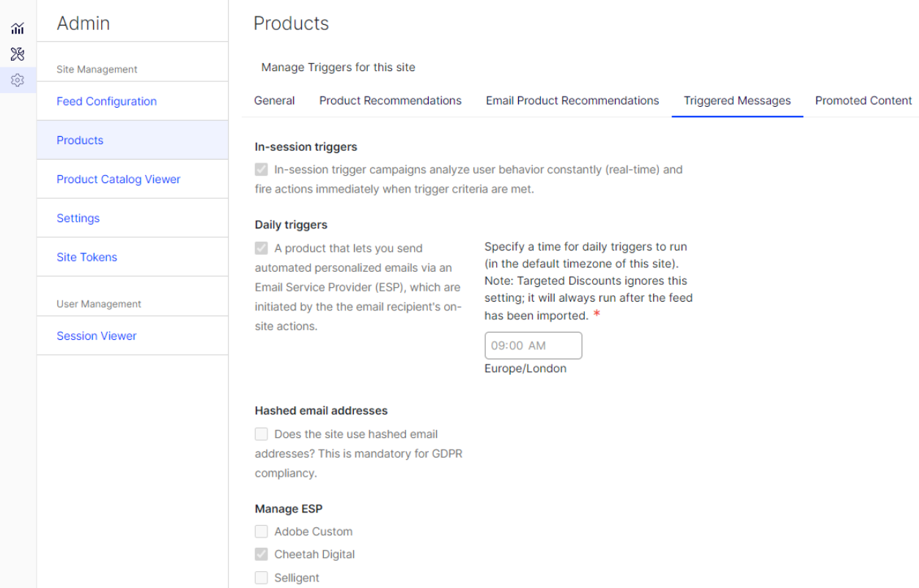The image size is (919, 588).
Task: Toggle the Daily triggers checkbox
Action: [x=261, y=248]
